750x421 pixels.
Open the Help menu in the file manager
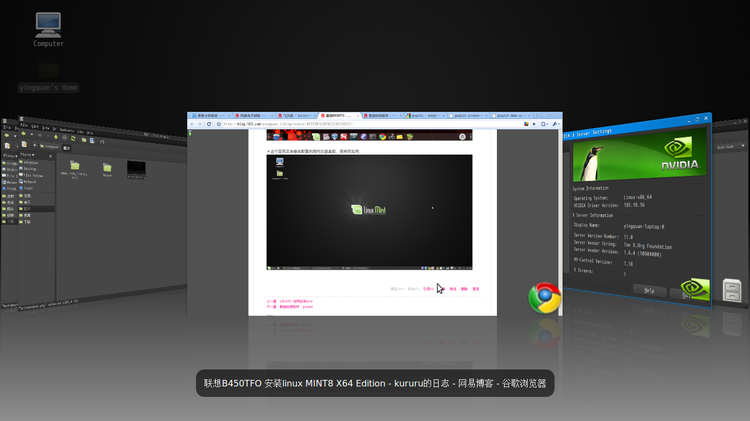pos(90,133)
